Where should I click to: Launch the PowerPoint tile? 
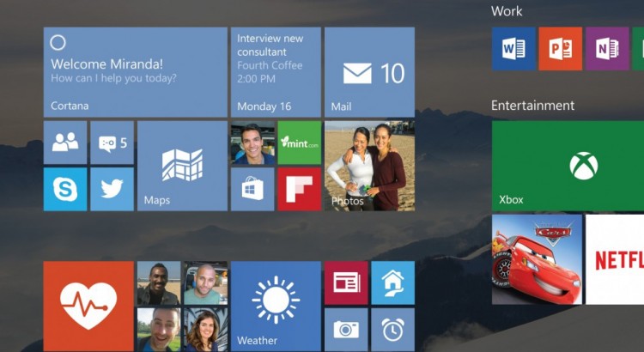click(x=560, y=49)
